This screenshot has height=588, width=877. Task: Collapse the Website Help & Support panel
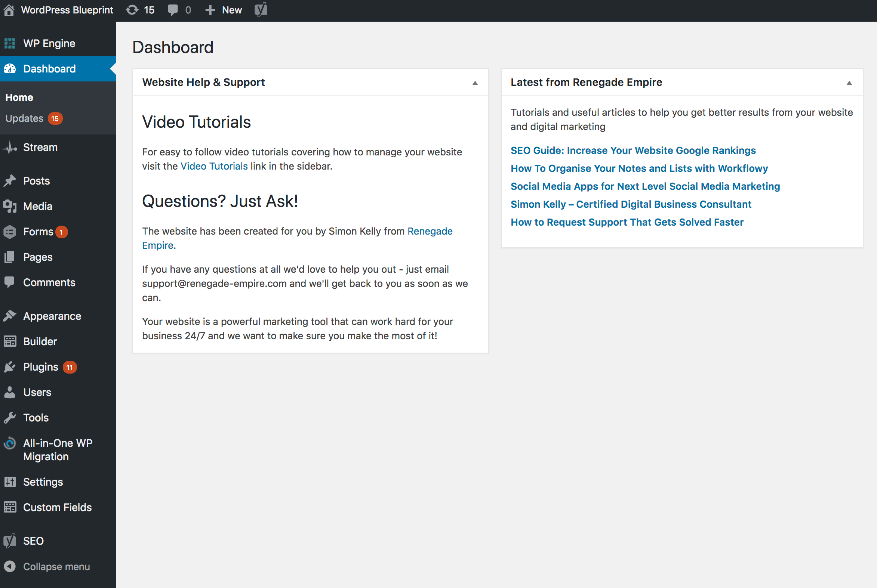pos(475,83)
